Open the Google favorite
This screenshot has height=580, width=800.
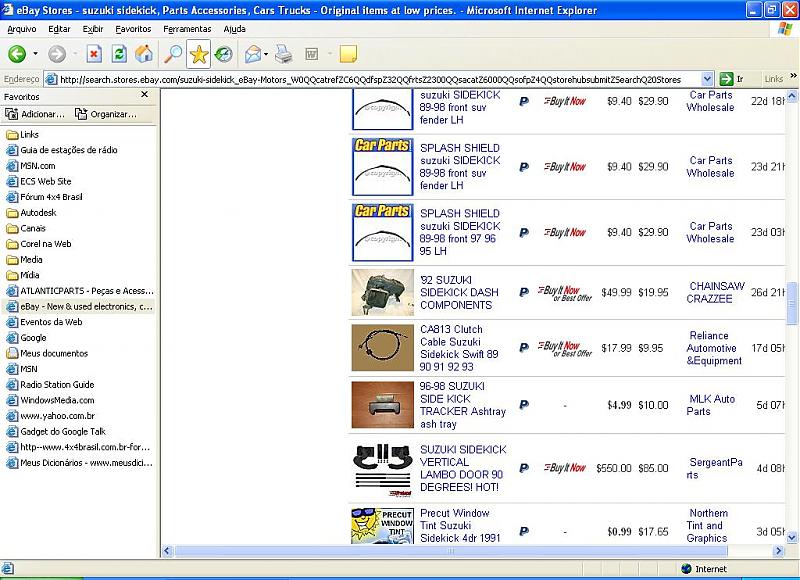click(26, 338)
